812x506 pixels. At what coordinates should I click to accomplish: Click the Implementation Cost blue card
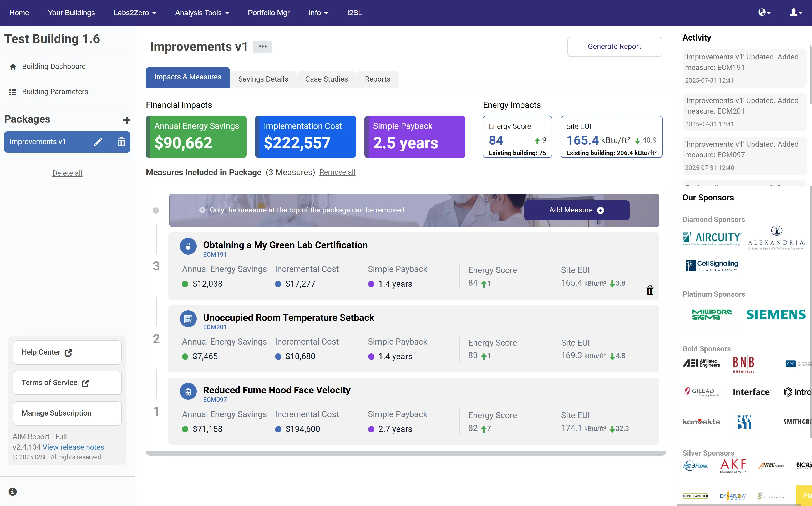click(x=306, y=136)
